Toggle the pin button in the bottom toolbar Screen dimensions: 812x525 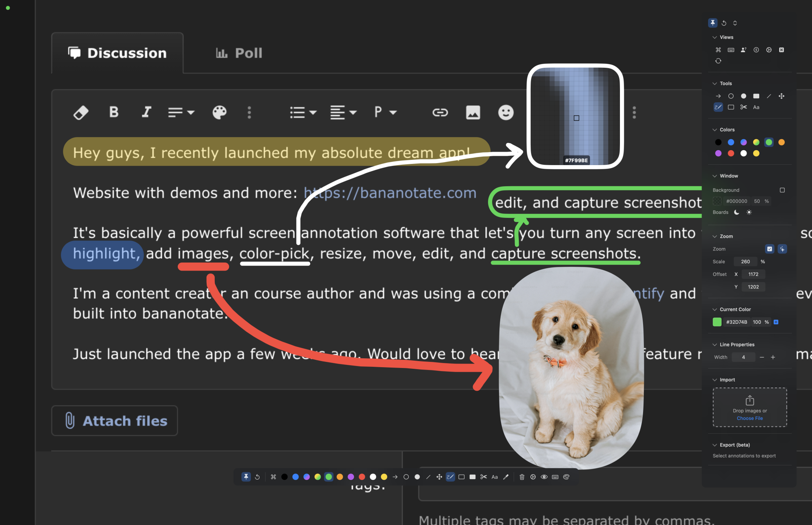pos(246,477)
